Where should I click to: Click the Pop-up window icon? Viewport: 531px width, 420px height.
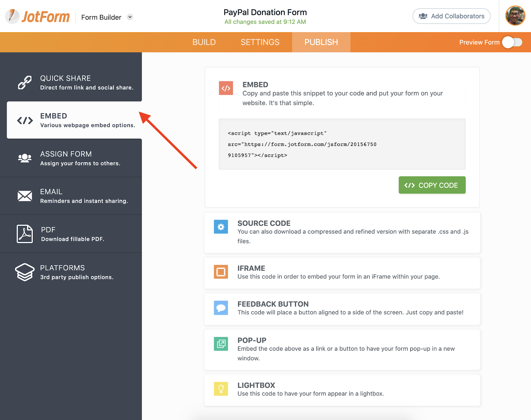(x=221, y=344)
